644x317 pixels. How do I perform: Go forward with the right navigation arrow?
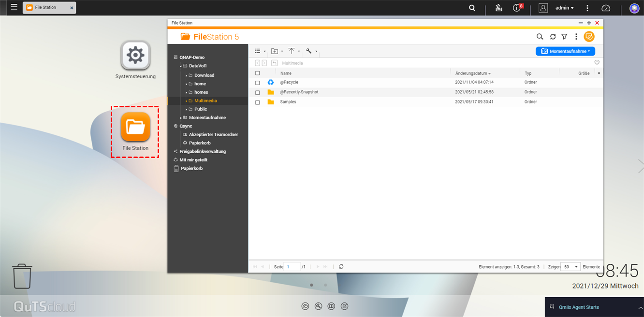tap(264, 63)
